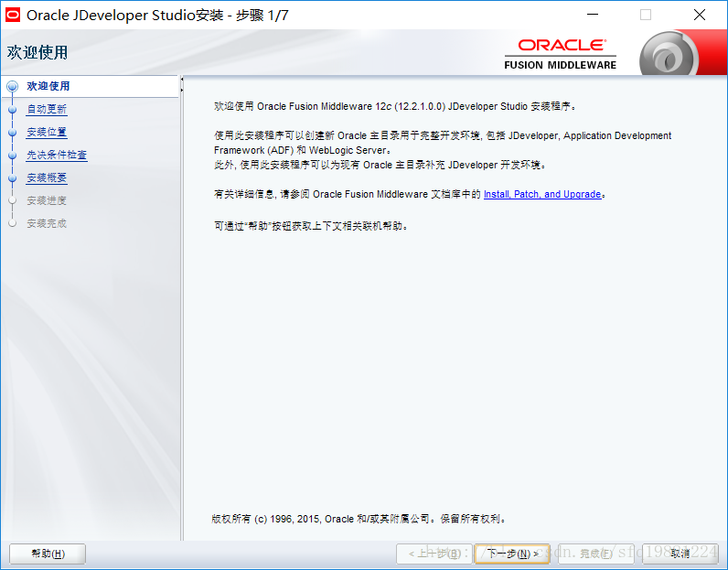Image resolution: width=728 pixels, height=570 pixels.
Task: Click the 帮助(H) help button
Action: click(x=48, y=554)
